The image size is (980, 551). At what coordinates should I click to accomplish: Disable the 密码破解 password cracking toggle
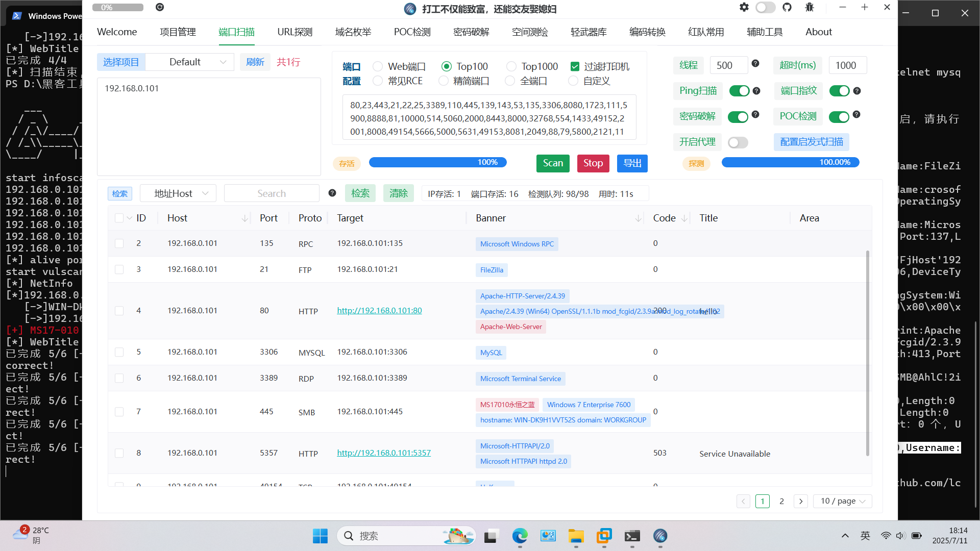tap(738, 116)
